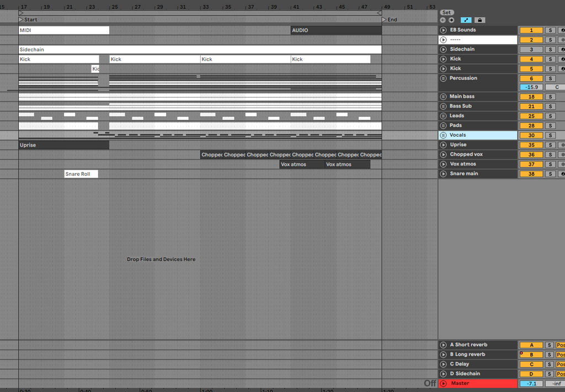Unfold the Sidechain track
This screenshot has width=565, height=392.
click(444, 49)
